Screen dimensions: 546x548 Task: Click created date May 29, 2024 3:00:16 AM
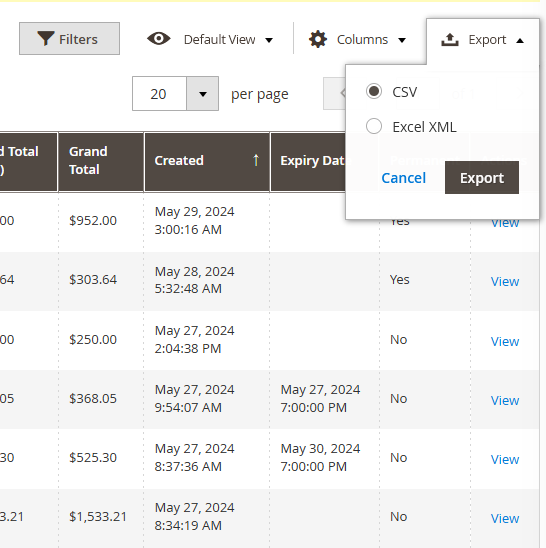point(194,221)
